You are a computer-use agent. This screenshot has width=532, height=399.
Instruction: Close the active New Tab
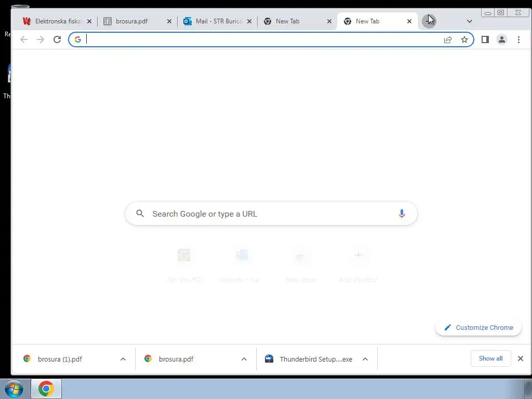click(409, 21)
